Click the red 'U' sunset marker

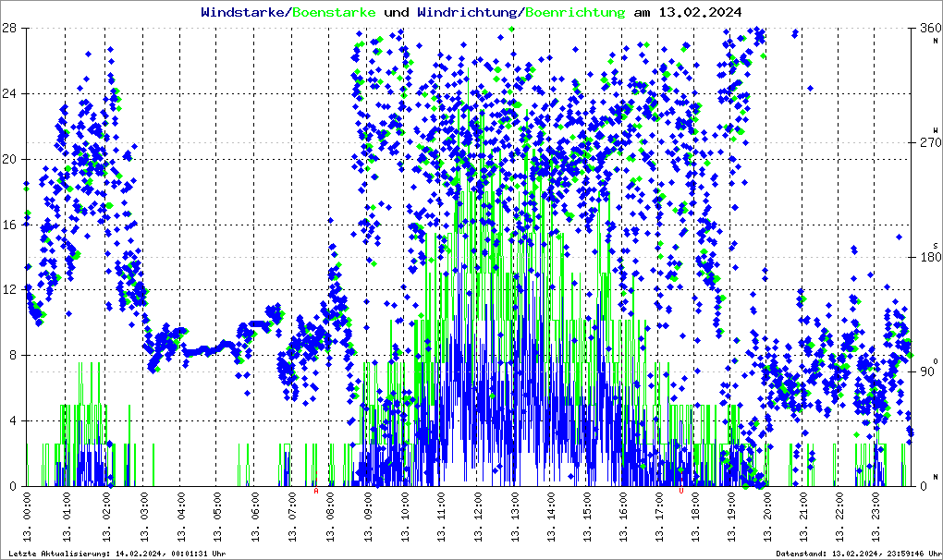[681, 491]
